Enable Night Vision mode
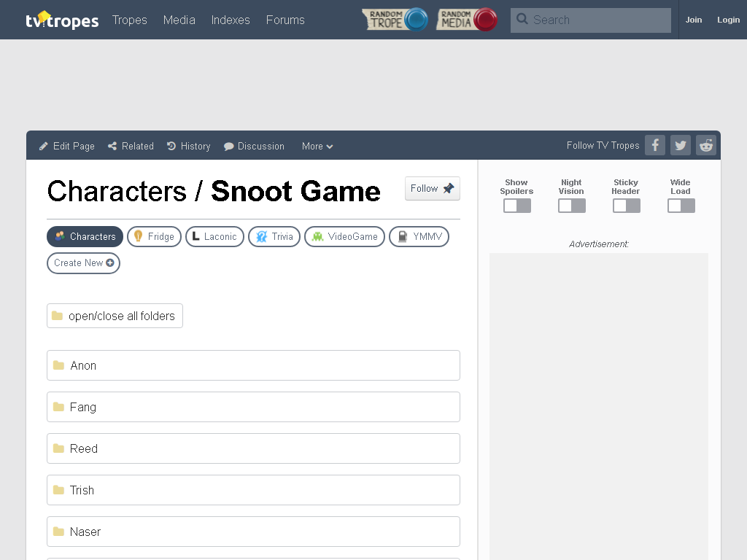Viewport: 747px width, 560px height. click(572, 206)
